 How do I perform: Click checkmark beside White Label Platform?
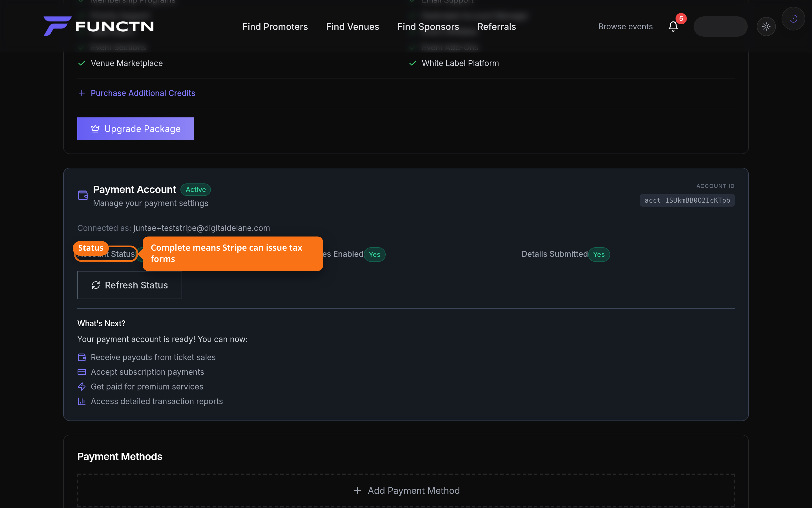(413, 63)
